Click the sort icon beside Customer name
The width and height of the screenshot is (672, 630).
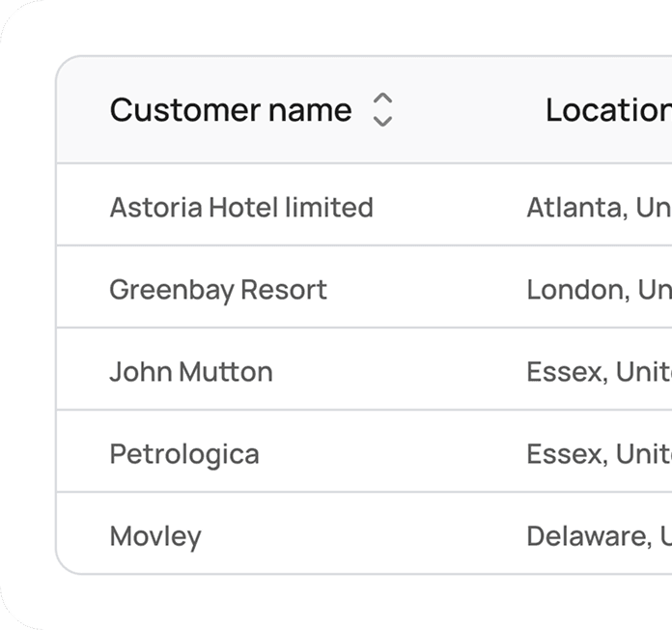click(382, 110)
